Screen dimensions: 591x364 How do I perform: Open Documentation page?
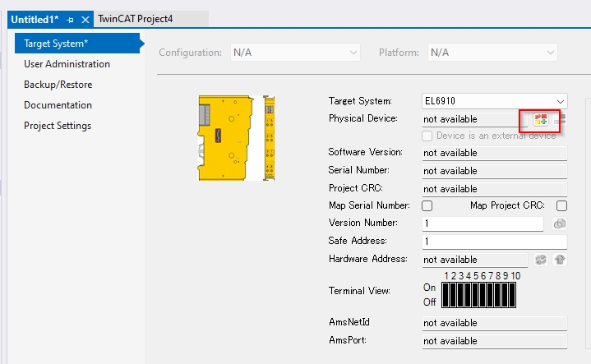click(58, 105)
